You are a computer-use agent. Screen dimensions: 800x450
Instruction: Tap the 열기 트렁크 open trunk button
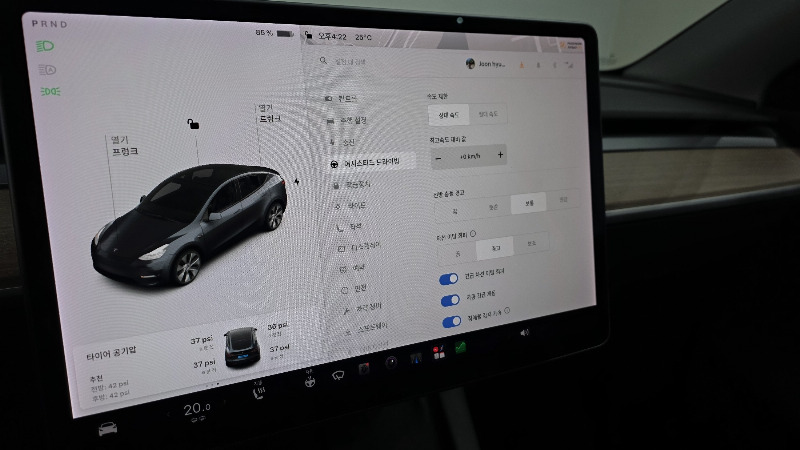[x=269, y=113]
